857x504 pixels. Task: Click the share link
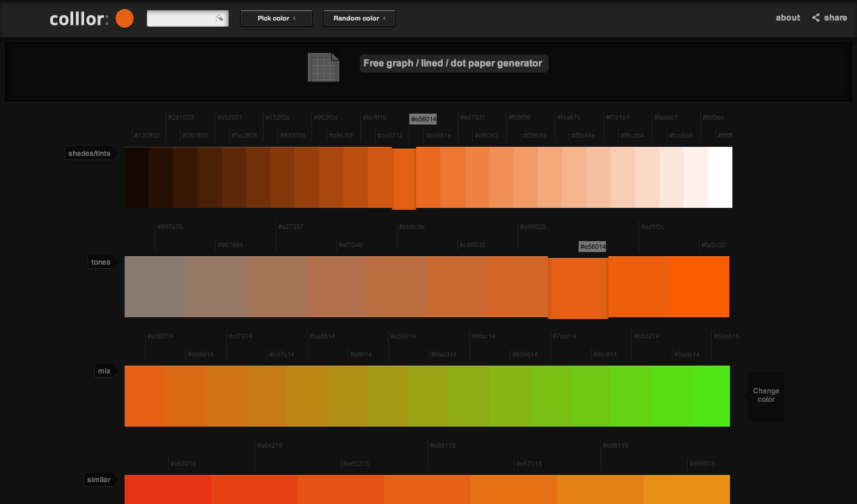coord(835,18)
